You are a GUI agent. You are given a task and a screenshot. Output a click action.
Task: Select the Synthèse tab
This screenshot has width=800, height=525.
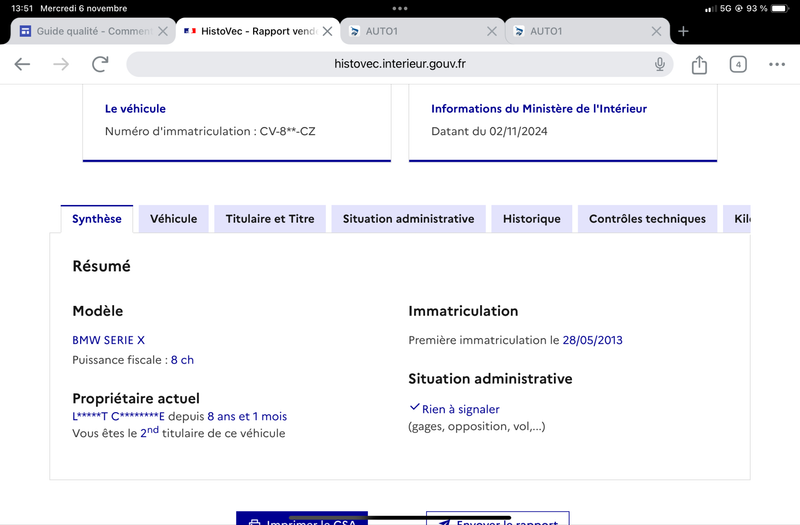coord(96,219)
